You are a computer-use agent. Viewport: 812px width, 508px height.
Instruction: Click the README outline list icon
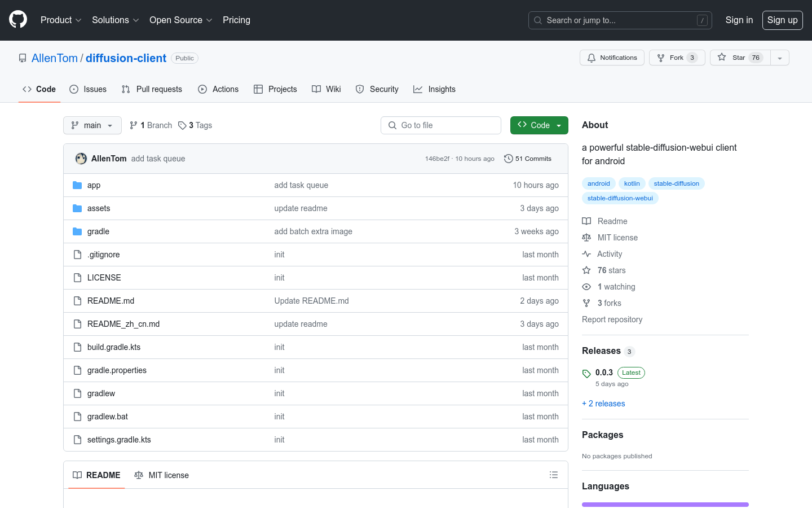click(x=553, y=475)
